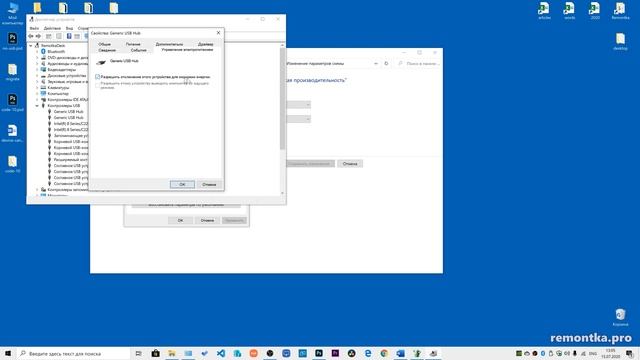Open the События tab in USB Hub properties
The image size is (640, 360).
click(x=138, y=50)
